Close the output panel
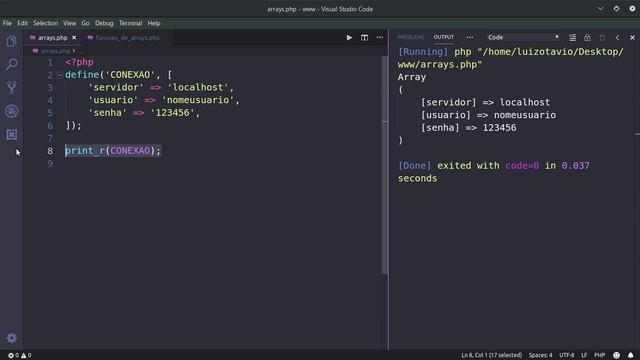640x360 pixels. click(632, 38)
